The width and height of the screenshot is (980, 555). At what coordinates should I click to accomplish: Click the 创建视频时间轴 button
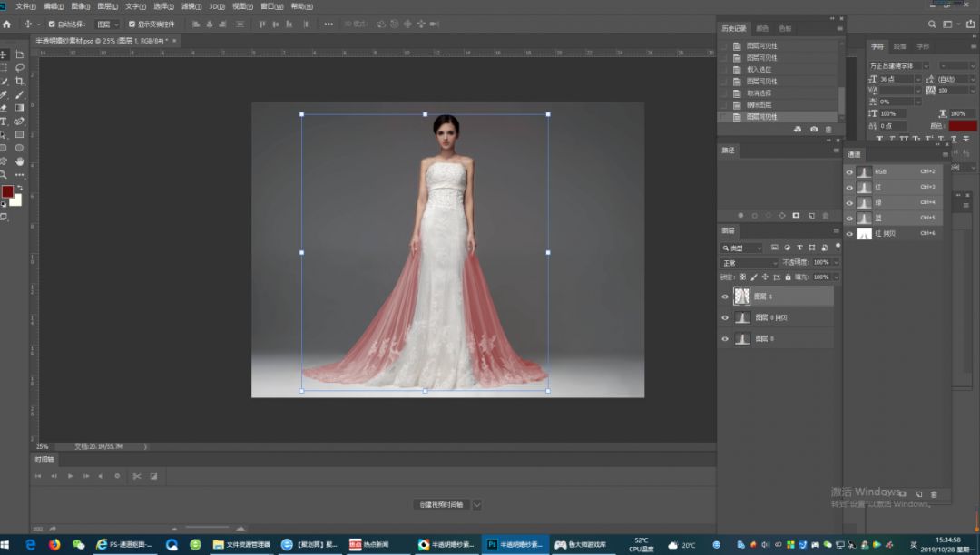[x=441, y=504]
